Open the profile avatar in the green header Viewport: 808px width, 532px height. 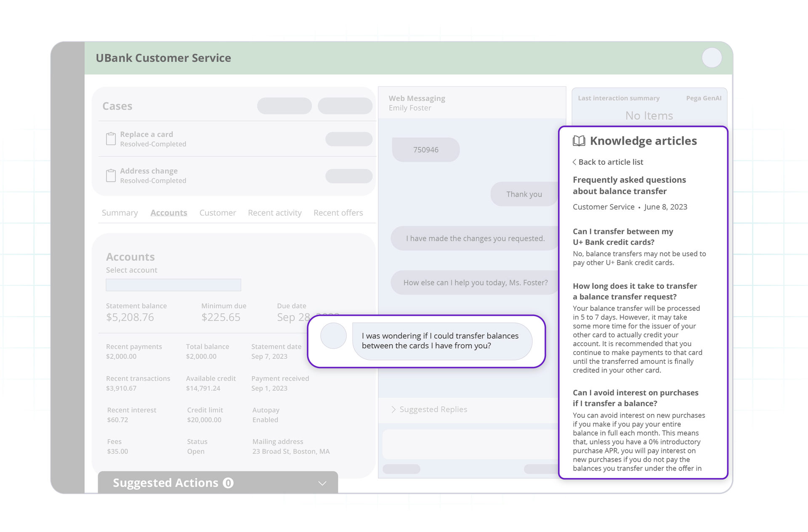coord(712,58)
